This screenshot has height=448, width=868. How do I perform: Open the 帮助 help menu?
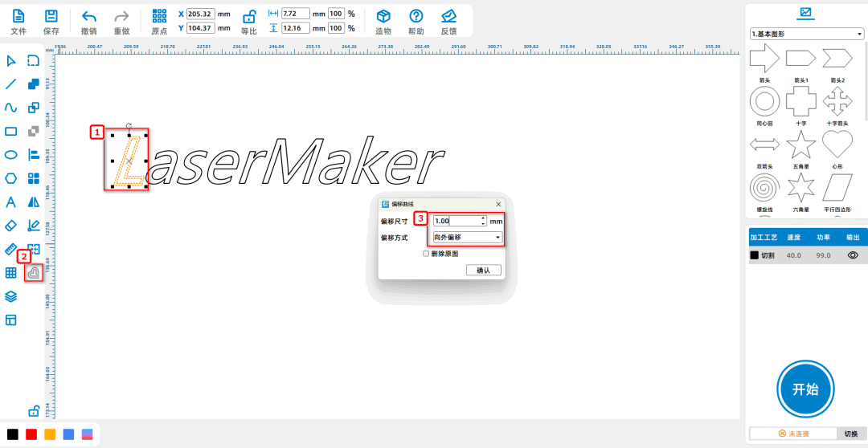(x=416, y=17)
